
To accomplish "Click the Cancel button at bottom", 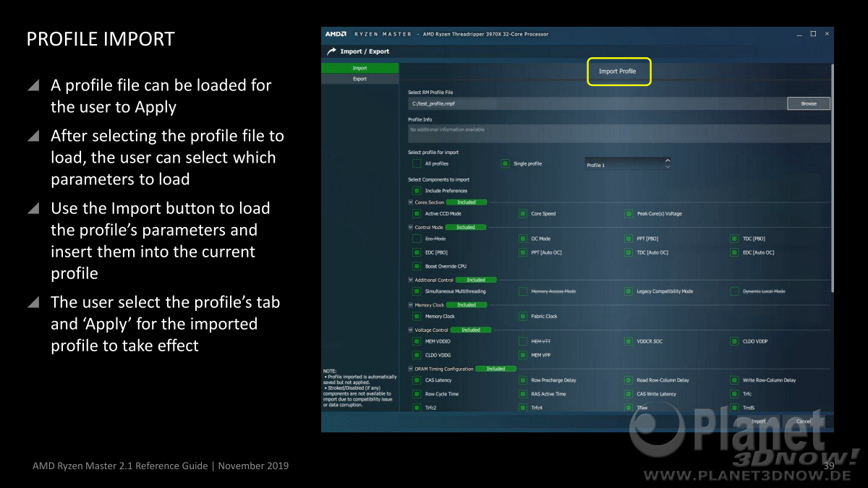I will 804,421.
